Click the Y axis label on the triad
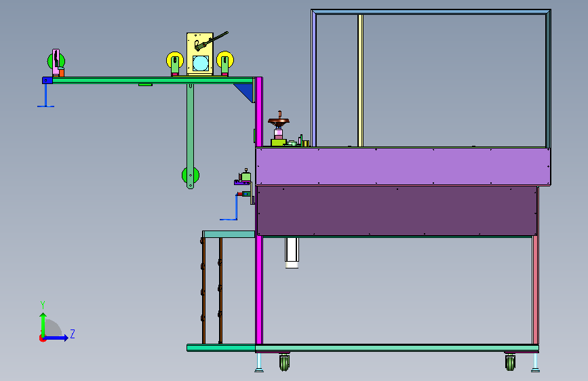Image resolution: width=588 pixels, height=381 pixels. click(x=43, y=305)
